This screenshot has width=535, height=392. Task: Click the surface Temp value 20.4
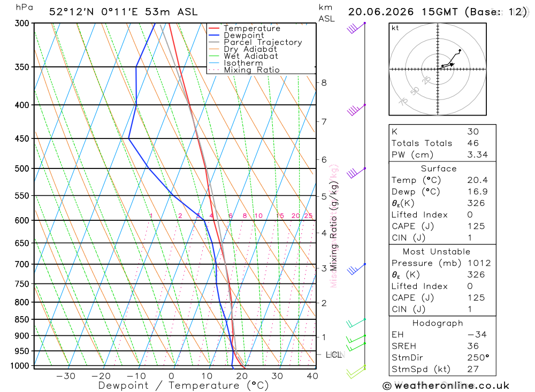click(x=477, y=180)
